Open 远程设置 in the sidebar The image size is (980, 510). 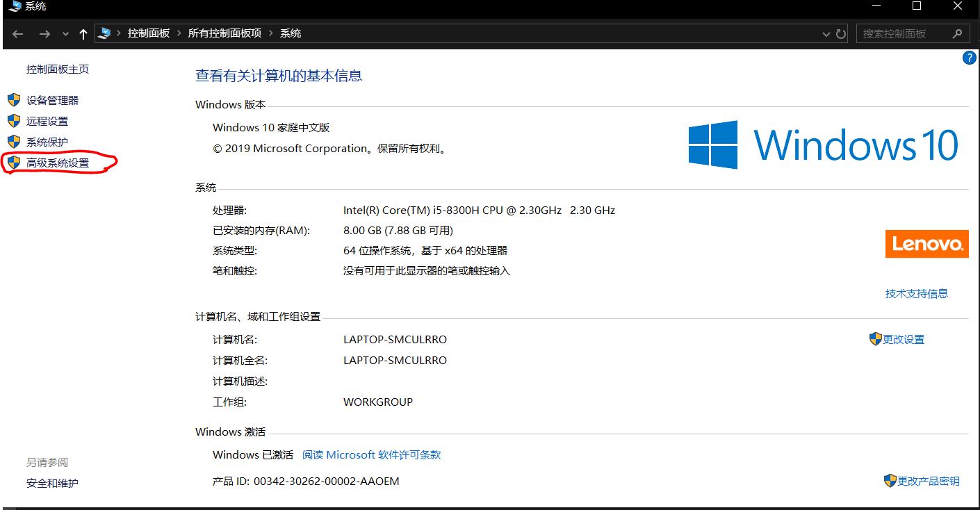click(47, 121)
